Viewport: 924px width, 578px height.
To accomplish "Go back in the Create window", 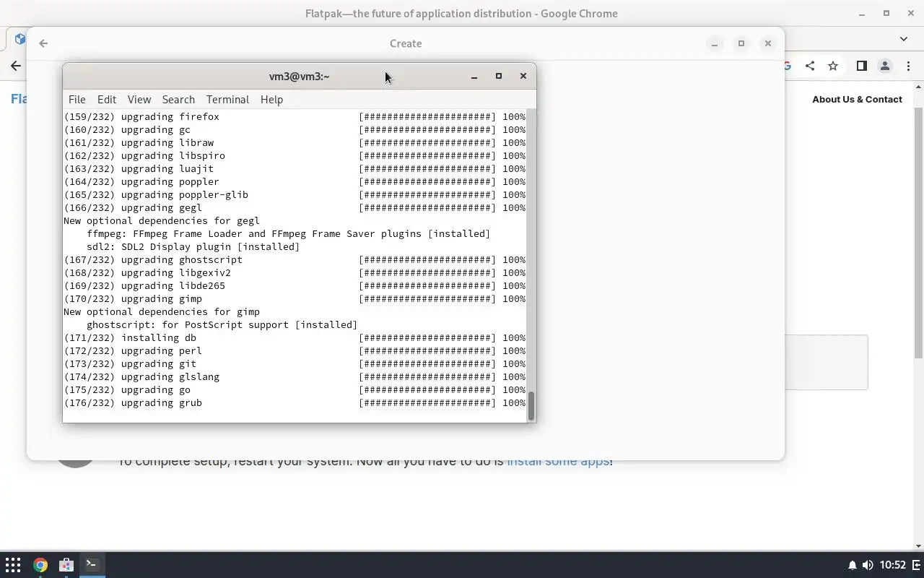I will 43,43.
